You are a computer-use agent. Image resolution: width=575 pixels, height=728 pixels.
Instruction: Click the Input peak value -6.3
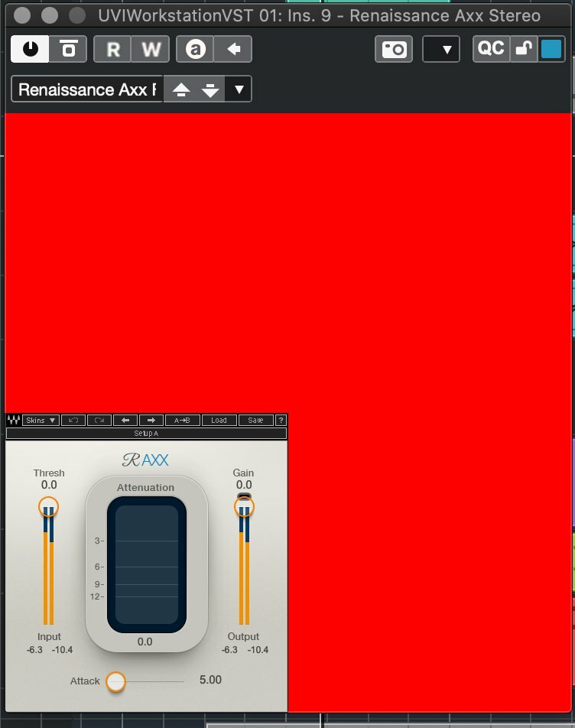[34, 649]
